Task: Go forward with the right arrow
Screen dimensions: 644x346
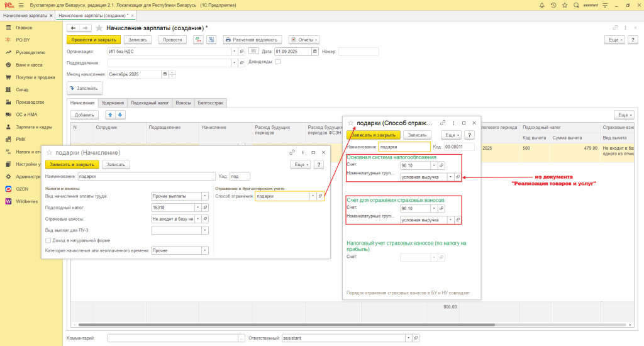Action: pos(85,28)
